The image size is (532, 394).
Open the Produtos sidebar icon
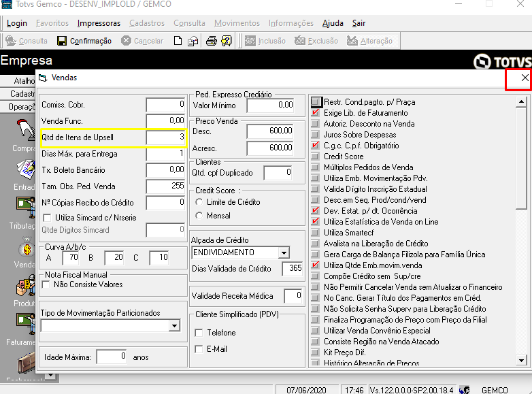tap(26, 285)
